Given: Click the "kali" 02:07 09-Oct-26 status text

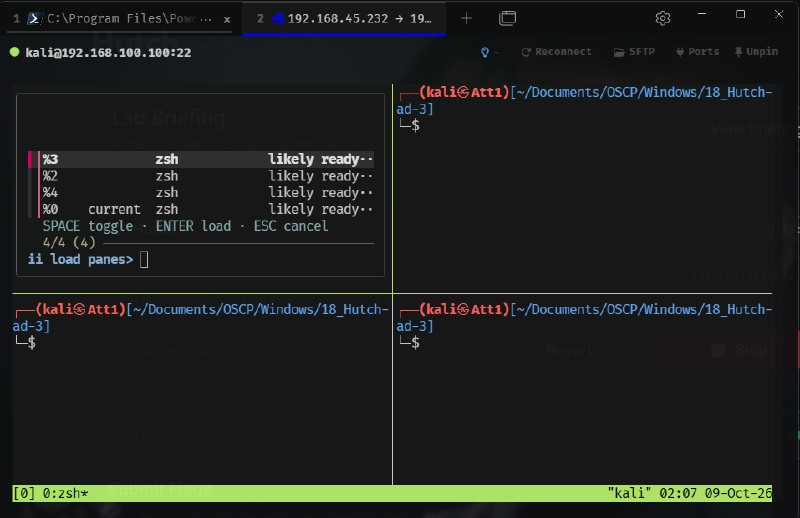Looking at the screenshot, I should click(689, 494).
